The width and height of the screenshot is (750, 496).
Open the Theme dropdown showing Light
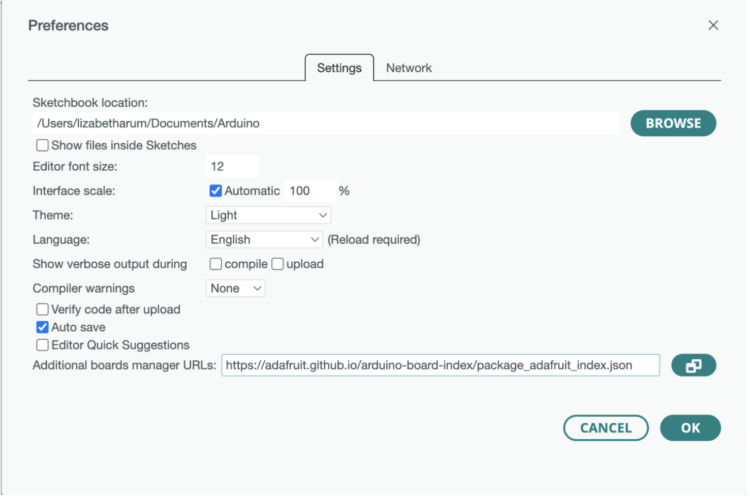pyautogui.click(x=268, y=215)
